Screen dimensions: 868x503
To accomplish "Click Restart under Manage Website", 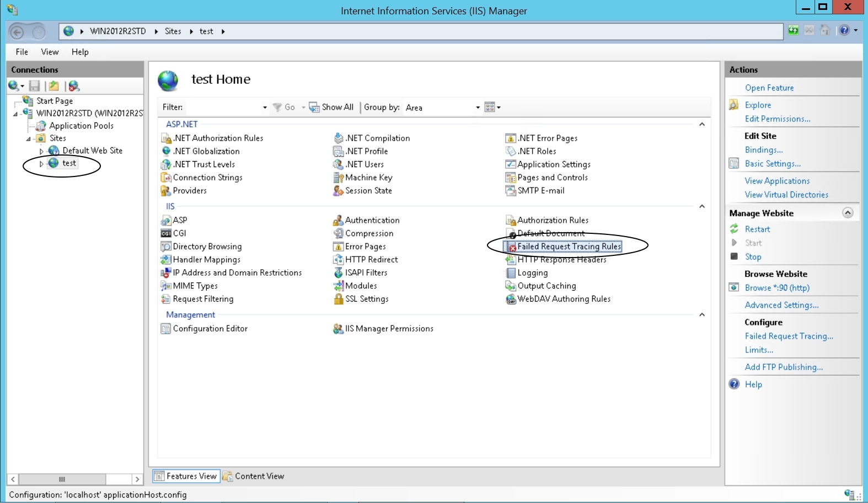I will click(x=757, y=229).
